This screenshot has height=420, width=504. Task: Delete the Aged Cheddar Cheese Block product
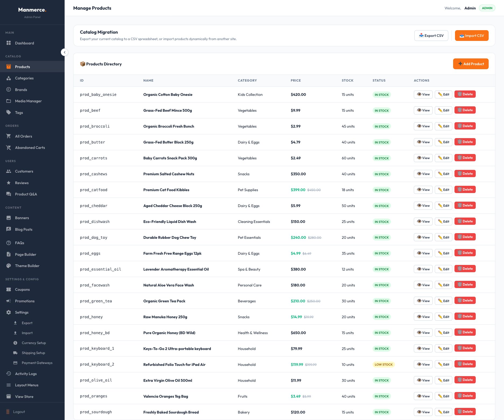click(x=465, y=205)
